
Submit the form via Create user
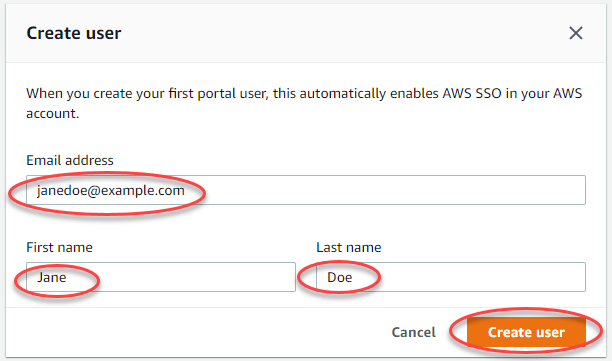pyautogui.click(x=526, y=332)
